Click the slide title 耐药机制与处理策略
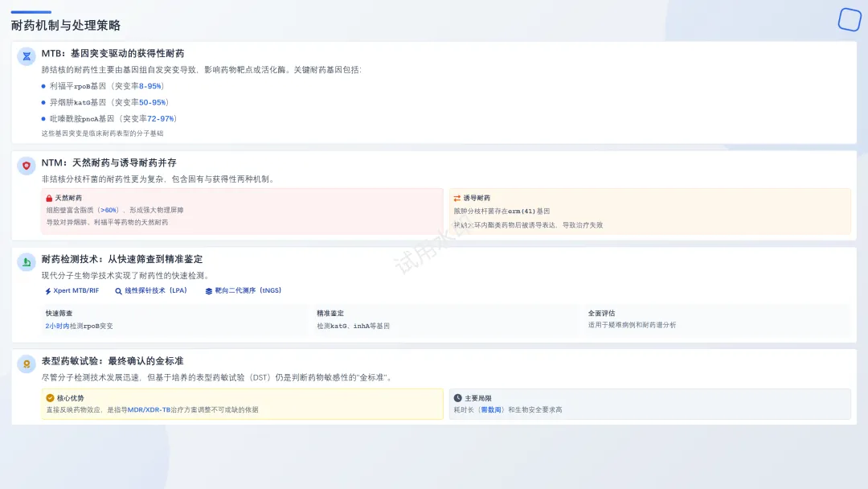 (65, 26)
